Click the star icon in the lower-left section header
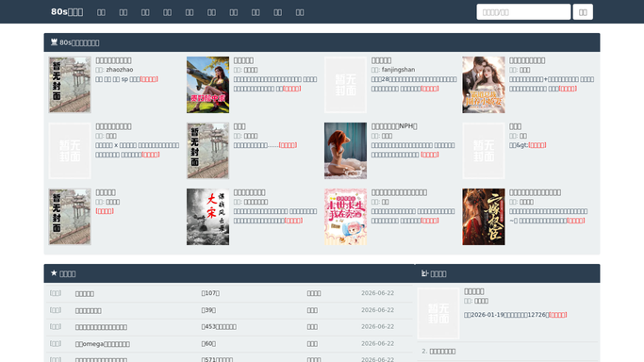The image size is (644, 362). (x=54, y=273)
